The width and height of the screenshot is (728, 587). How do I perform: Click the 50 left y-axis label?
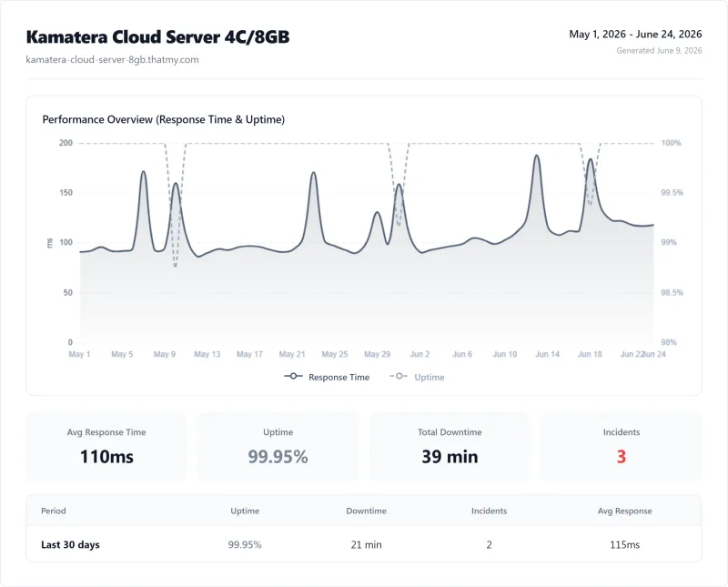[67, 292]
